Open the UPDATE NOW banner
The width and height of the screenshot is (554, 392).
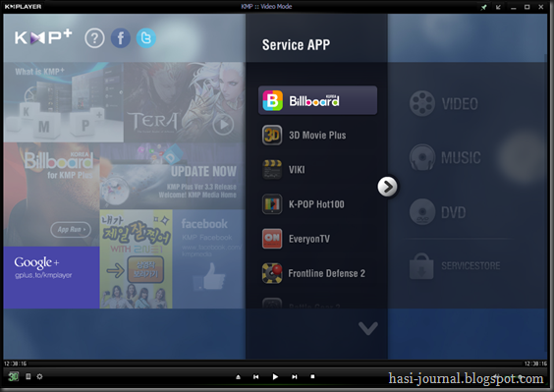point(173,176)
